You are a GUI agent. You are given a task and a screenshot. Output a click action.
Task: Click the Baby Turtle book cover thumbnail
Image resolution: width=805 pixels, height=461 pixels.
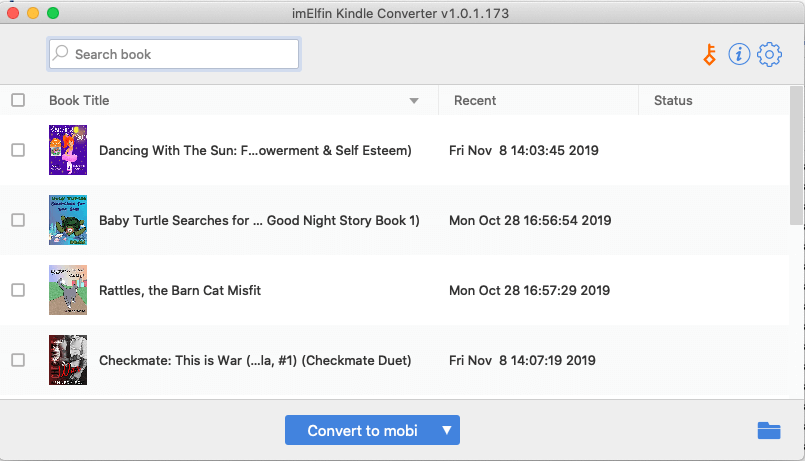pos(68,220)
